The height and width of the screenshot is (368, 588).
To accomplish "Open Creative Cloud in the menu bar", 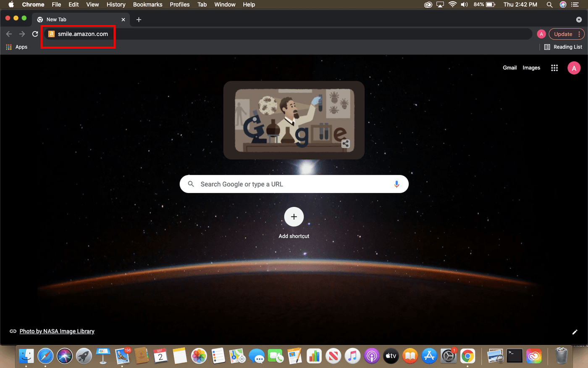I will pos(428,5).
